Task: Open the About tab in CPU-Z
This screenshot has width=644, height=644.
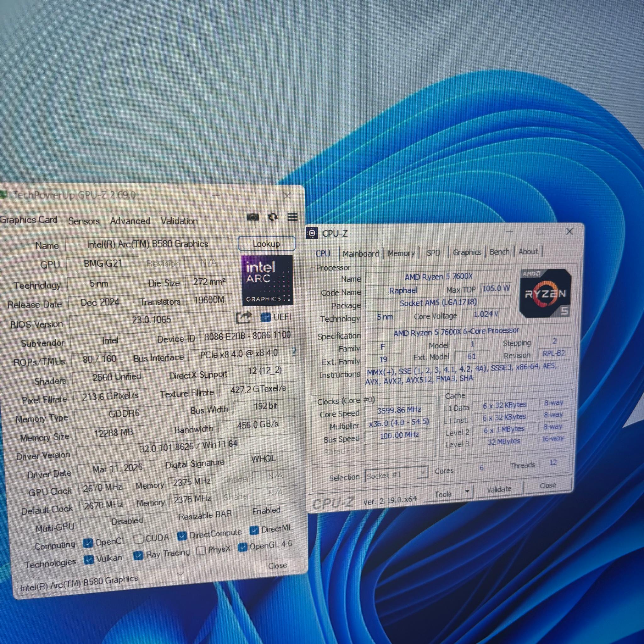Action: (528, 251)
